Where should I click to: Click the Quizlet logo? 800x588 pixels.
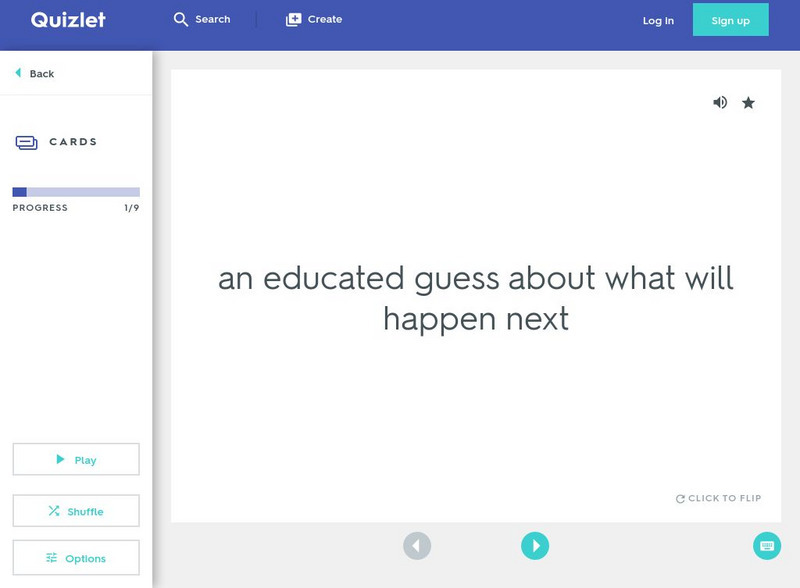pos(68,20)
